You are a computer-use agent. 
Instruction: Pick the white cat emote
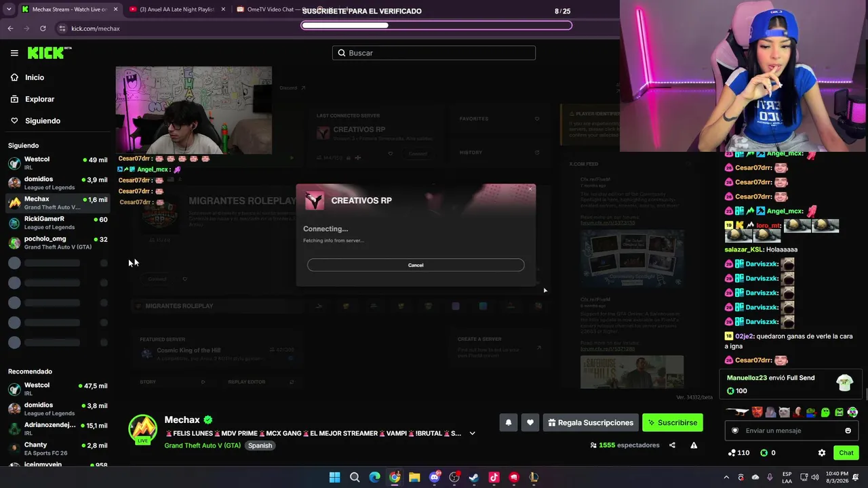point(784,412)
